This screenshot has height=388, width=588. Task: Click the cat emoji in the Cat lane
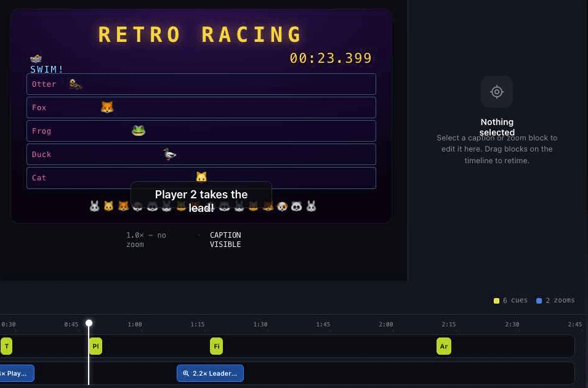point(201,177)
